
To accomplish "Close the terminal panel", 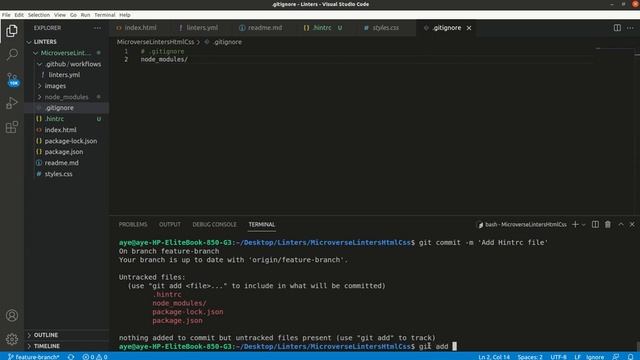I will point(632,224).
